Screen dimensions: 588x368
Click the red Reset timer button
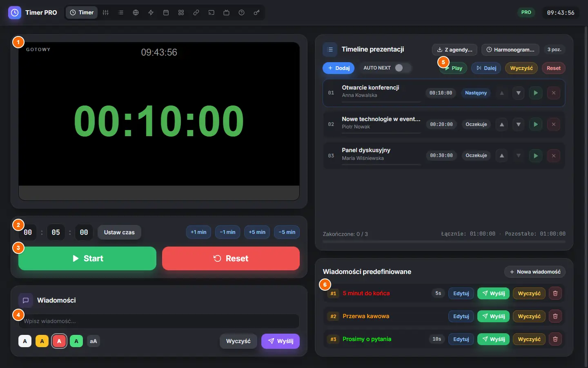point(231,258)
